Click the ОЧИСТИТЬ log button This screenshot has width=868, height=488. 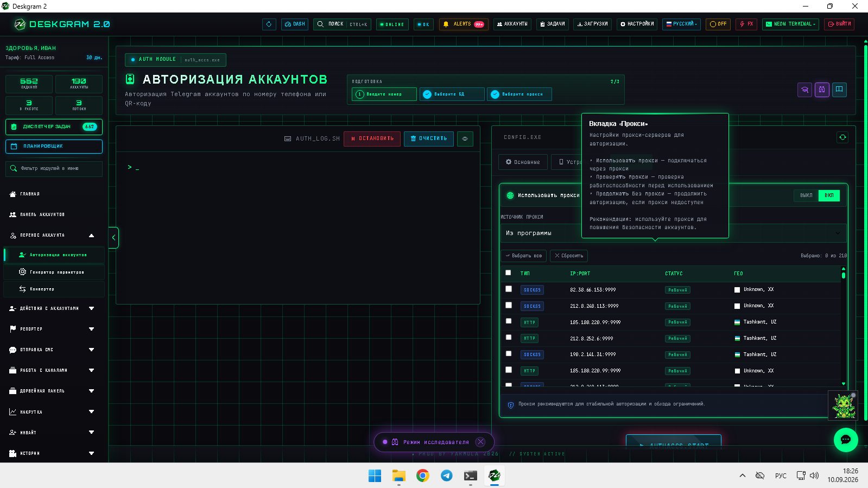pyautogui.click(x=429, y=139)
